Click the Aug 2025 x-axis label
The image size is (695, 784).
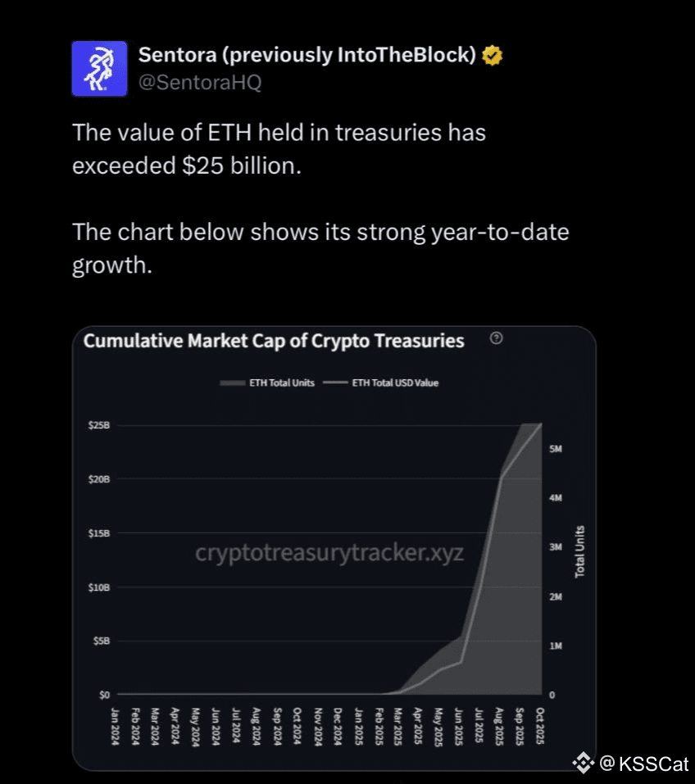498,723
